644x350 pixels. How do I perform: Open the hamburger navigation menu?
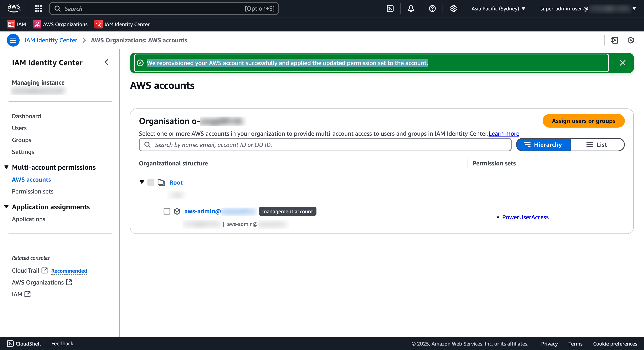click(13, 40)
